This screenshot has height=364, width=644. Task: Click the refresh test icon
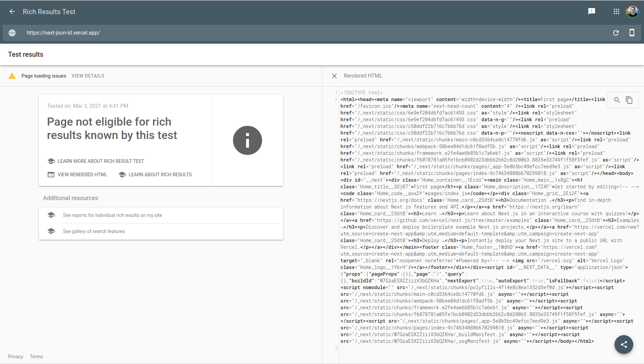[x=616, y=33]
